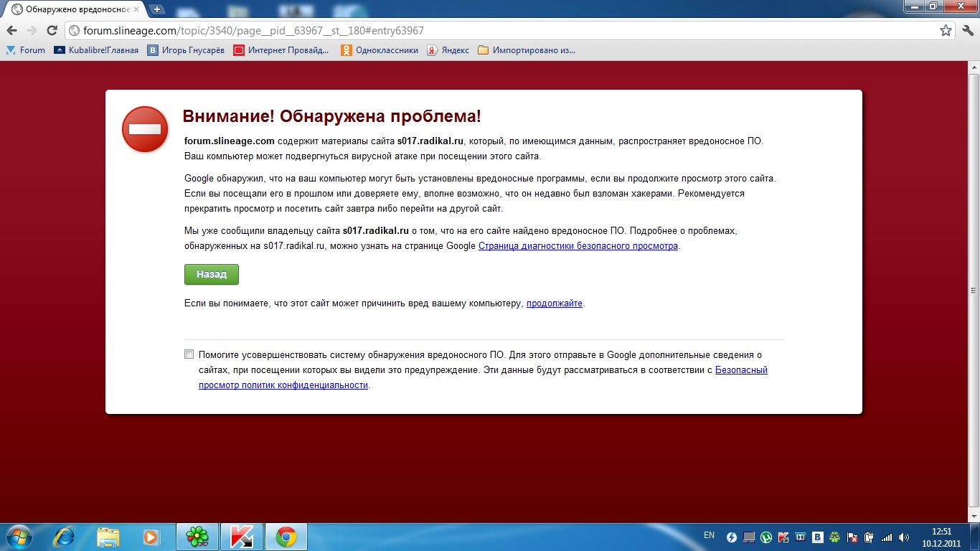Open ICQ flower icon in the taskbar
980x551 pixels.
pos(197,537)
